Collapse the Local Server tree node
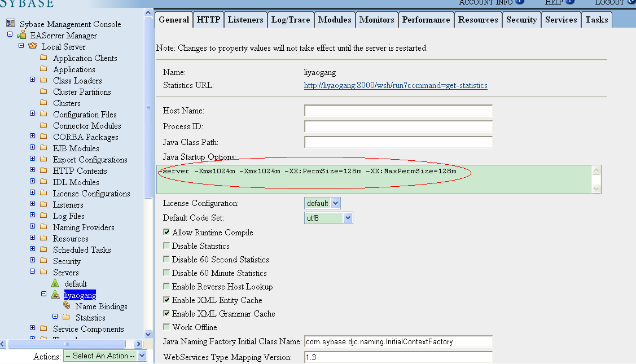The height and width of the screenshot is (364, 636). point(21,46)
